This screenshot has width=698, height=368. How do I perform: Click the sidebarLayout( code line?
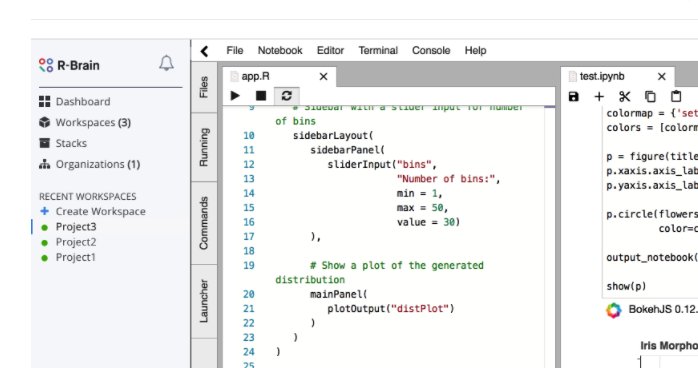click(x=333, y=135)
